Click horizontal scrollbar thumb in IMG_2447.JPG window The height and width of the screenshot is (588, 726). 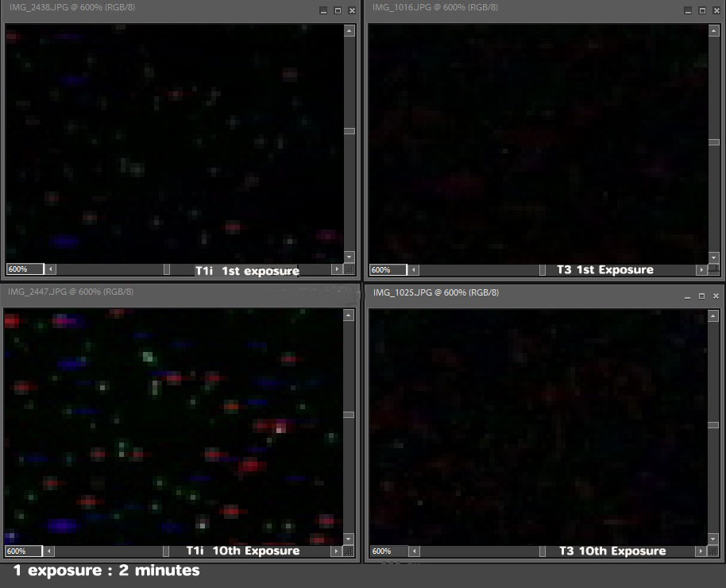(166, 551)
